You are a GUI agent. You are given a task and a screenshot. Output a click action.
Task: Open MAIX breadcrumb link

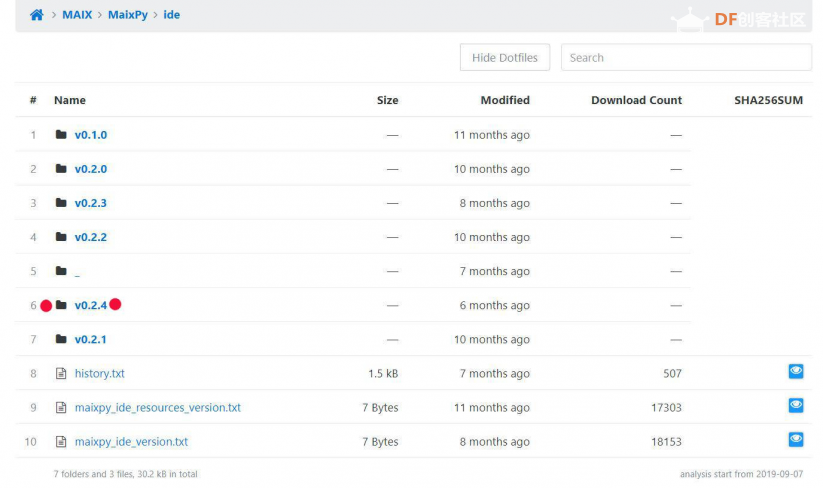point(77,15)
